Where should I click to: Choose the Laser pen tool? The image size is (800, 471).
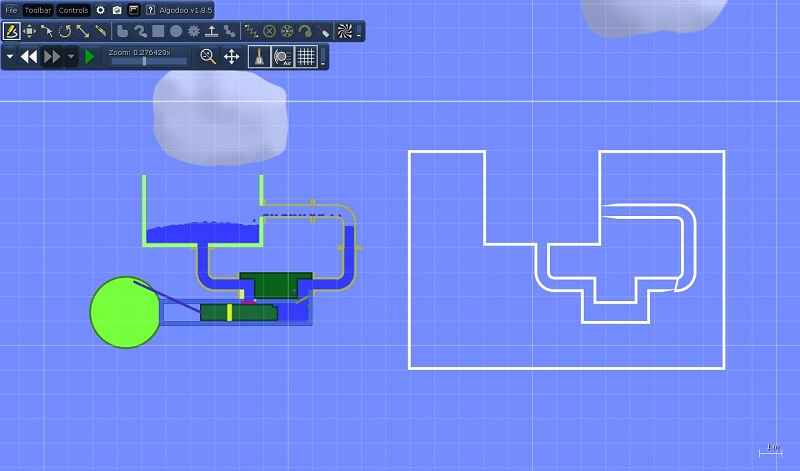coord(324,31)
